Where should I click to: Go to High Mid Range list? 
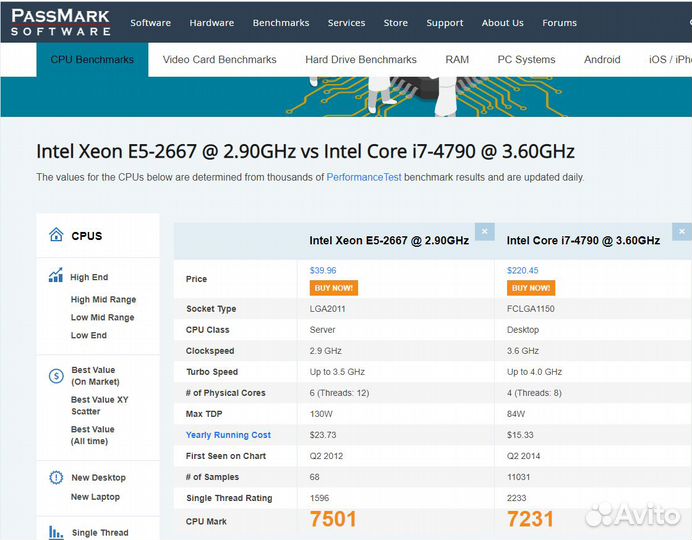pyautogui.click(x=103, y=300)
